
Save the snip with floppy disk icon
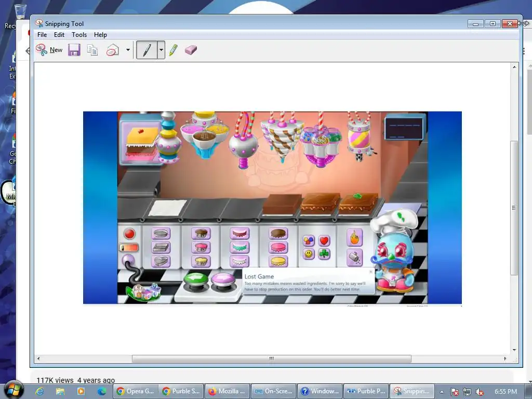(x=74, y=50)
